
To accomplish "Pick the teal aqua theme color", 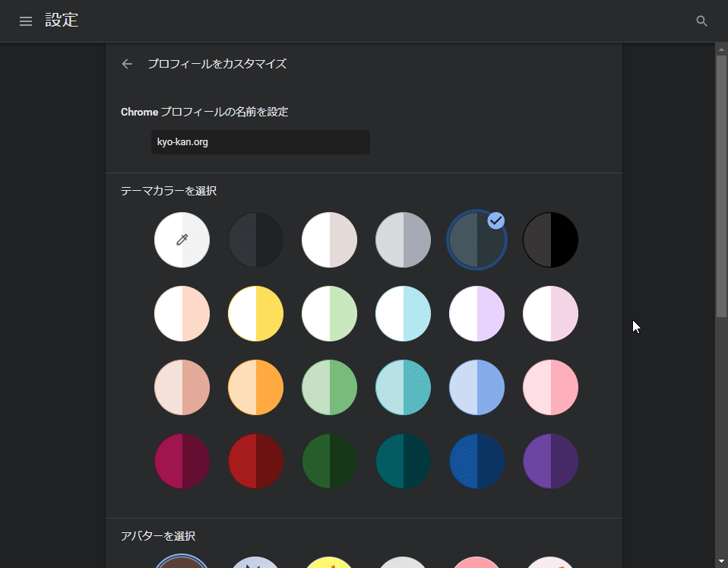I will pos(403,387).
